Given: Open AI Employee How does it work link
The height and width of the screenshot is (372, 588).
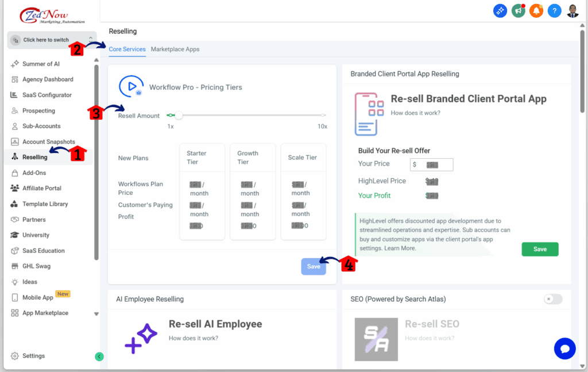Looking at the screenshot, I should (194, 338).
